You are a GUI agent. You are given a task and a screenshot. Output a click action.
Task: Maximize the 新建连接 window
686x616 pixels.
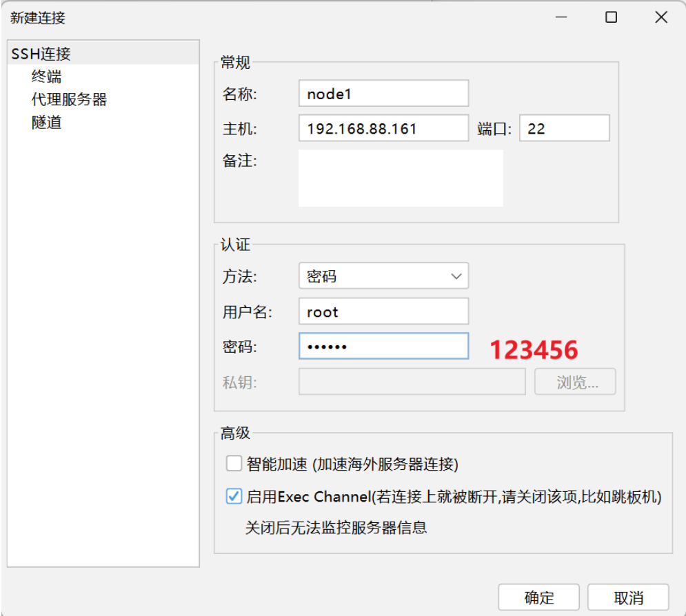611,17
